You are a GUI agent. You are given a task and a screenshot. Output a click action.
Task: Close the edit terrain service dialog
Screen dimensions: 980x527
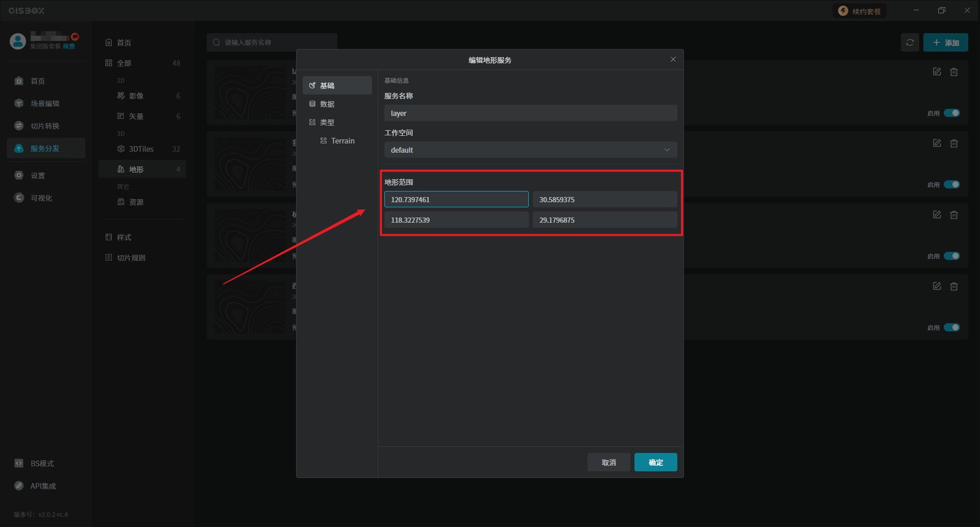point(673,60)
